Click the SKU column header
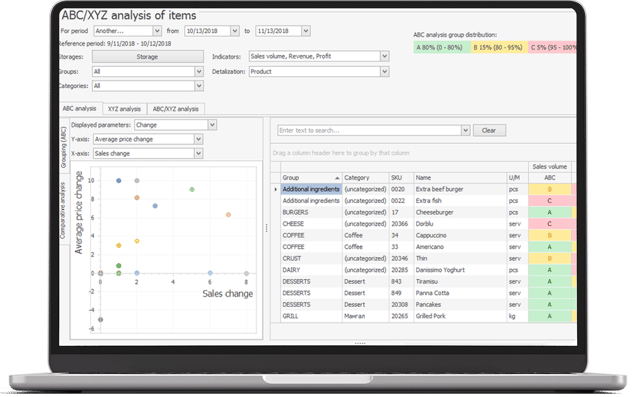 click(401, 178)
